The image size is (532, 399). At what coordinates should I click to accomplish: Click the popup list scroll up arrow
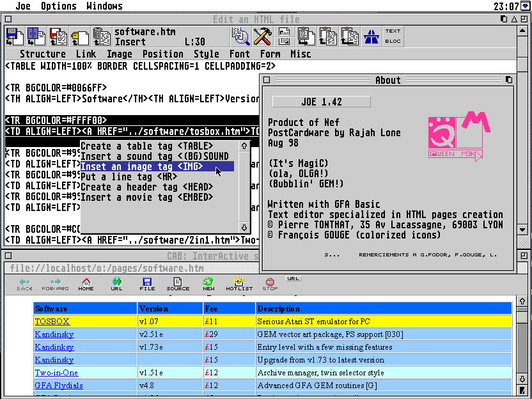point(244,146)
